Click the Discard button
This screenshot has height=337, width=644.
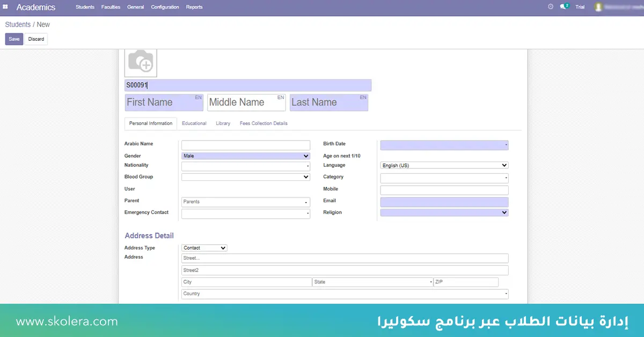(35, 39)
